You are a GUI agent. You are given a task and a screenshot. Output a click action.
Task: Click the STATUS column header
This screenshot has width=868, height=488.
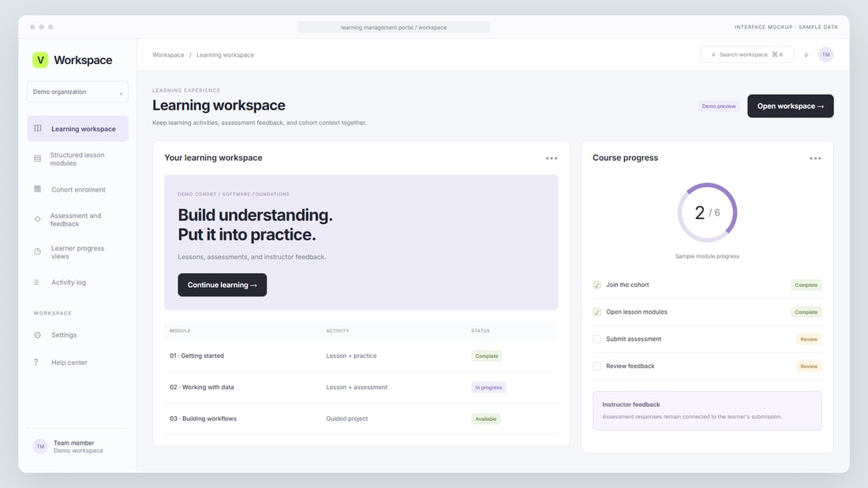481,331
